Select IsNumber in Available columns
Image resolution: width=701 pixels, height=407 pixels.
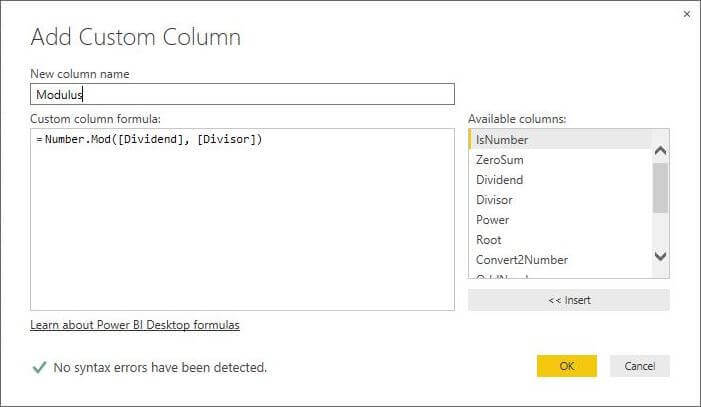[502, 140]
